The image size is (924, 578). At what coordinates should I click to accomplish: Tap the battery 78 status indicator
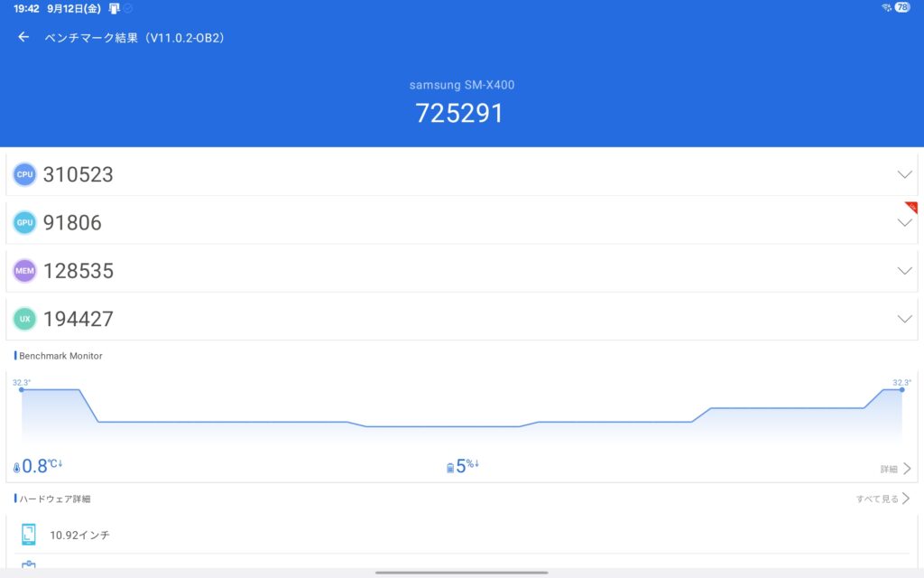(901, 7)
